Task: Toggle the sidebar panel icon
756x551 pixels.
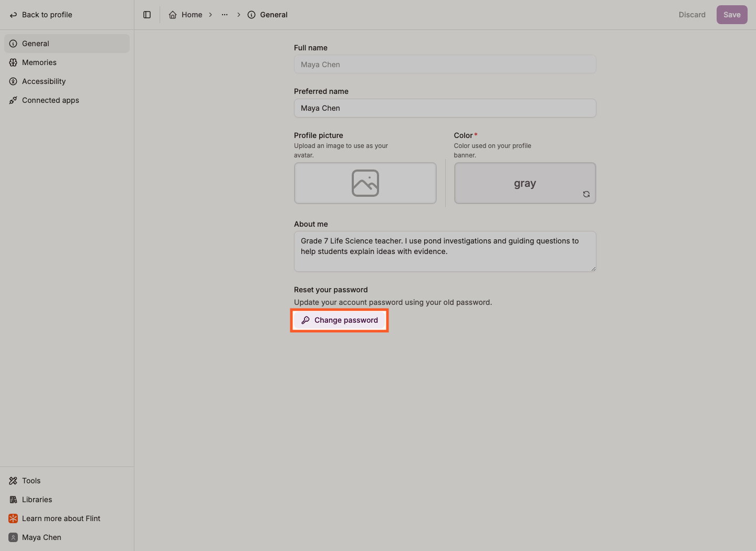Action: 147,15
